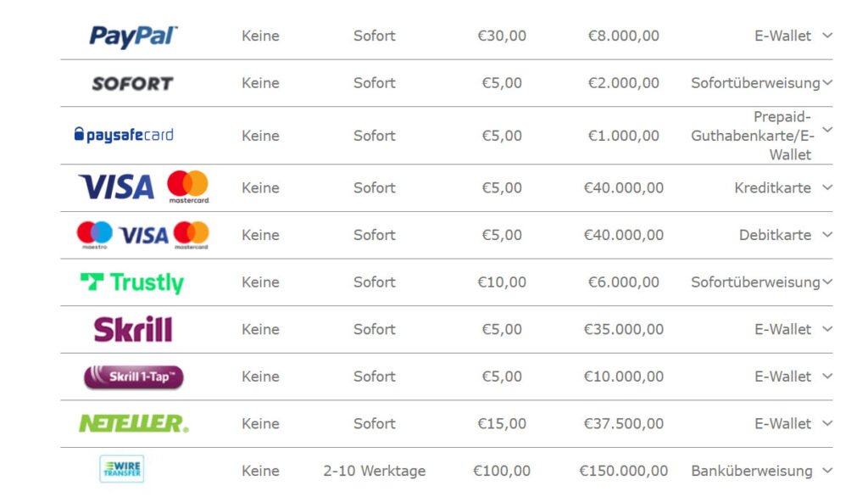Click the 2-10 Werktage processing time
868x497 pixels.
[374, 471]
